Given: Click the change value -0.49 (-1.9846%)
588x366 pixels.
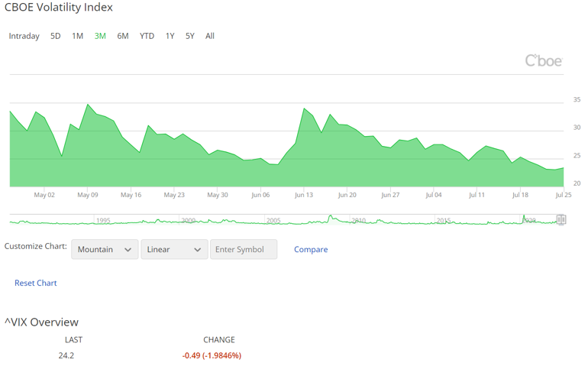Looking at the screenshot, I should [x=212, y=355].
